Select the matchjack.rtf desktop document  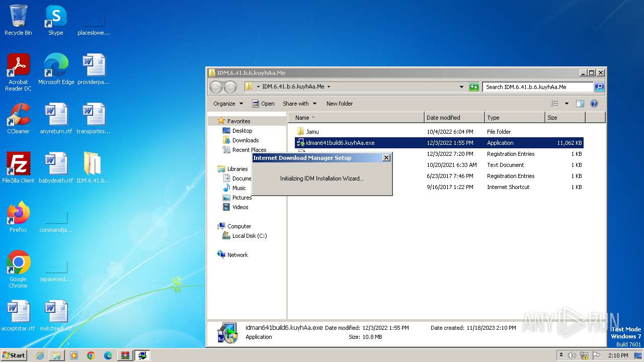coord(56,316)
